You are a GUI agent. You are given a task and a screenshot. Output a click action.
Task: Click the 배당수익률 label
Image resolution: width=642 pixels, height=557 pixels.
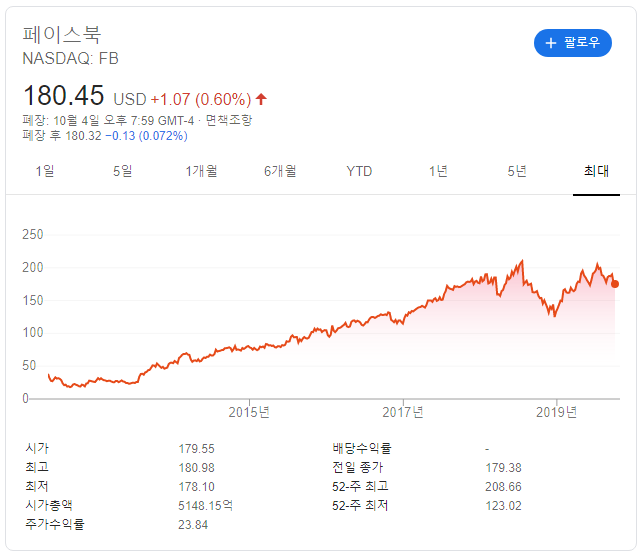[x=362, y=448]
